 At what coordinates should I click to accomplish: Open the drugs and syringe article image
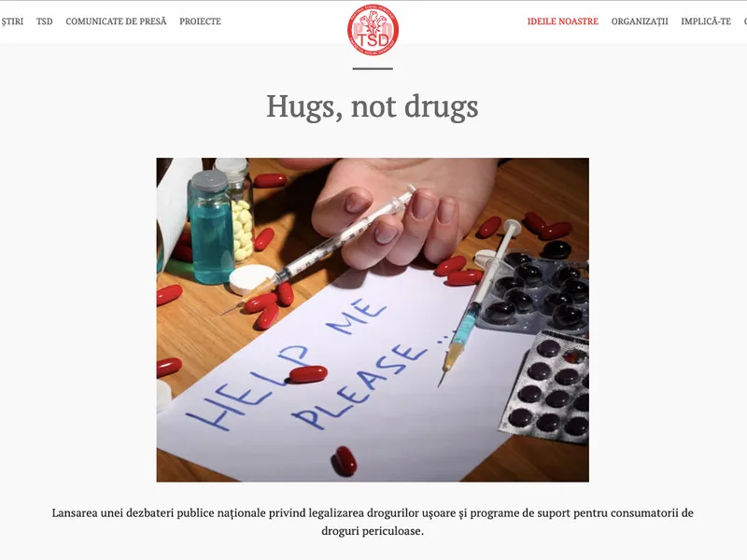click(373, 319)
